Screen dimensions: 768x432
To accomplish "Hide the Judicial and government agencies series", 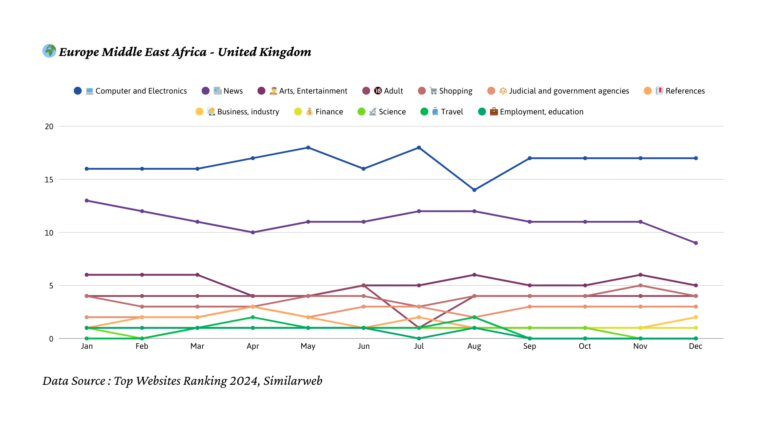I will point(569,91).
